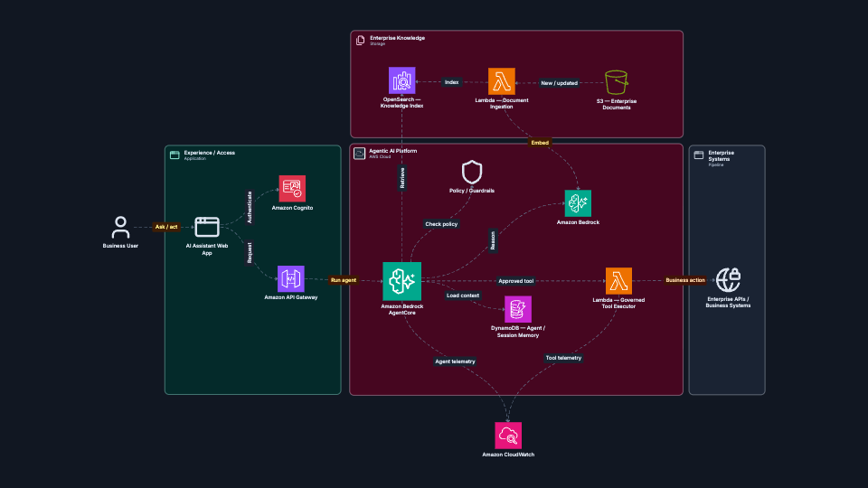The width and height of the screenshot is (868, 488).
Task: Click the 'Agentic AI Platform' group title
Action: (x=393, y=151)
